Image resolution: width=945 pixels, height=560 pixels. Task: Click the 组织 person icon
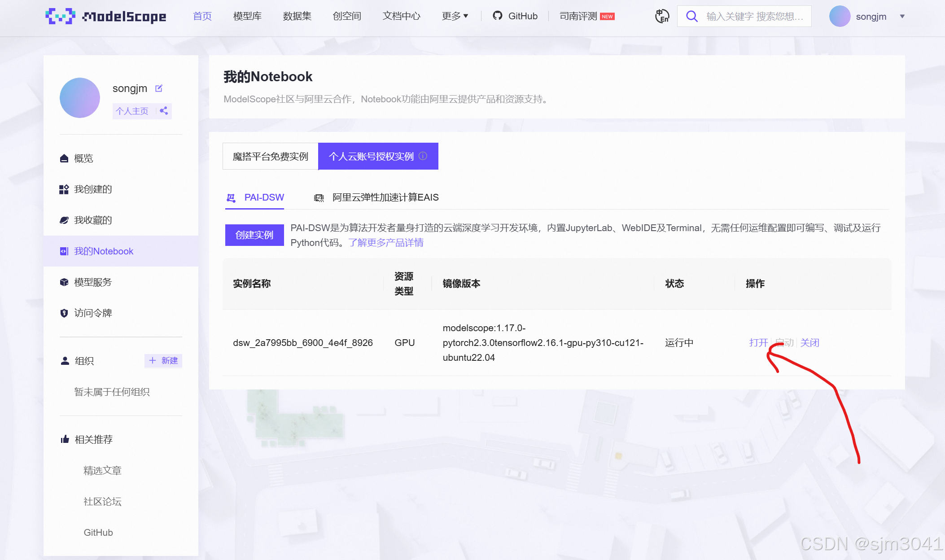(65, 361)
